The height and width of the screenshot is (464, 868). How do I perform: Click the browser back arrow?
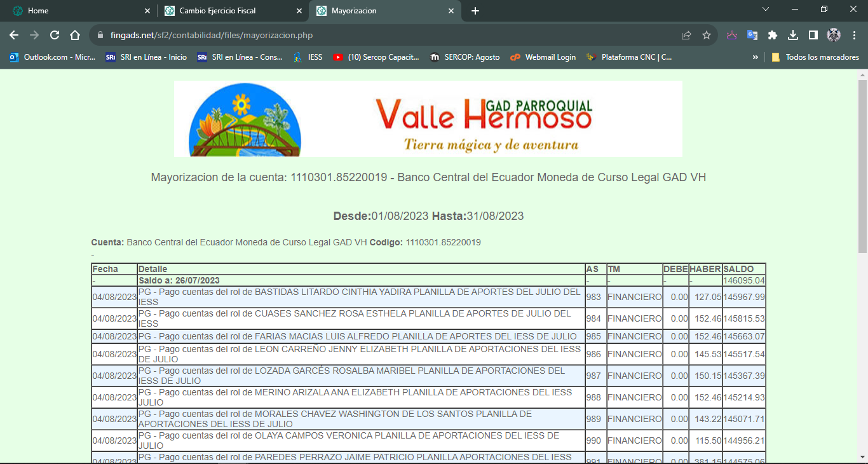click(x=14, y=36)
